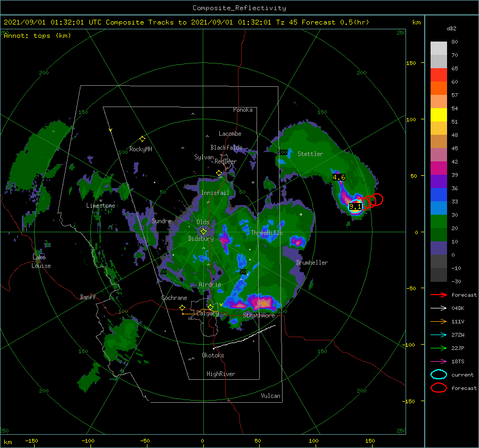
Task: Click the dBZ legend heading
Action: click(451, 28)
